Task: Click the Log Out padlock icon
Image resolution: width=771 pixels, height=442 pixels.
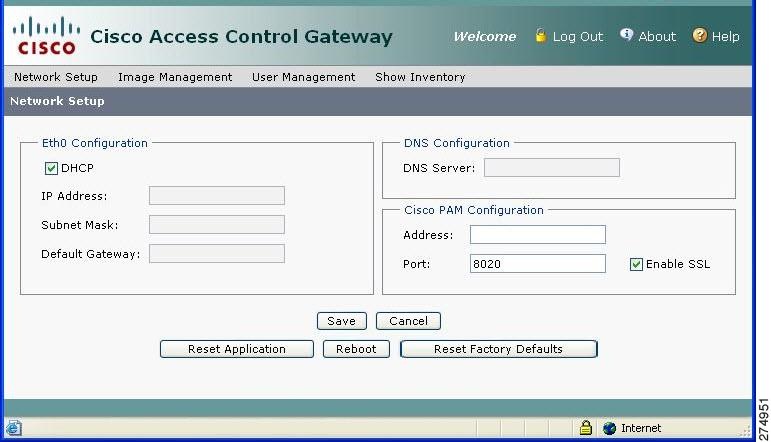Action: click(540, 35)
